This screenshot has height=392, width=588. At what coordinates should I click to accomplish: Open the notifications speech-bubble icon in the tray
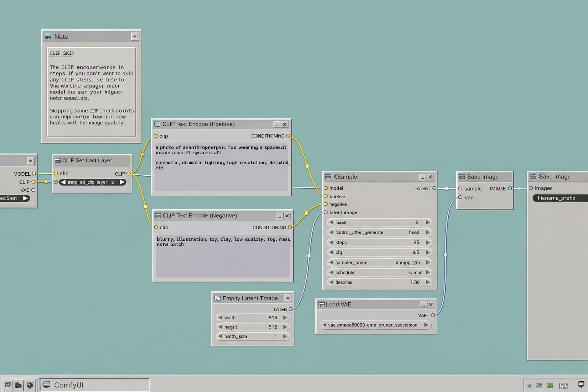pos(581,384)
